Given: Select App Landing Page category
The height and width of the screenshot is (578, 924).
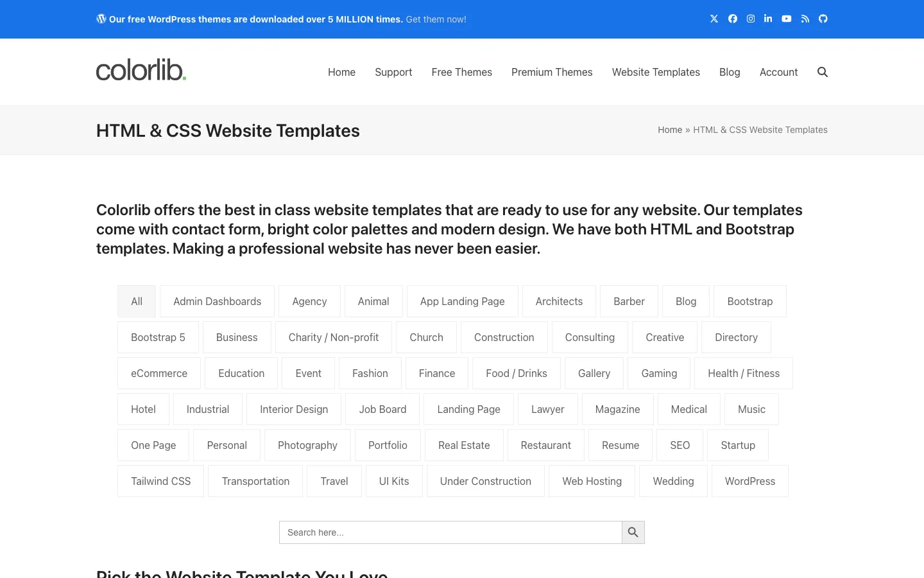Looking at the screenshot, I should click(463, 301).
